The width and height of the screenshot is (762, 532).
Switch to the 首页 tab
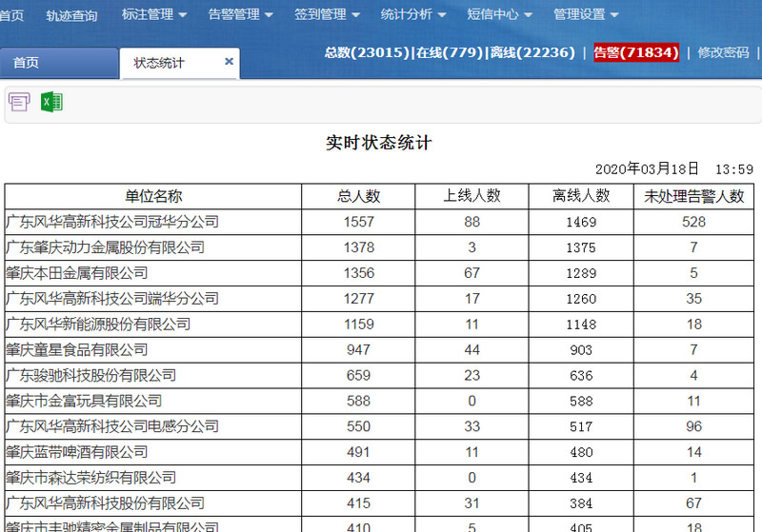(x=59, y=63)
